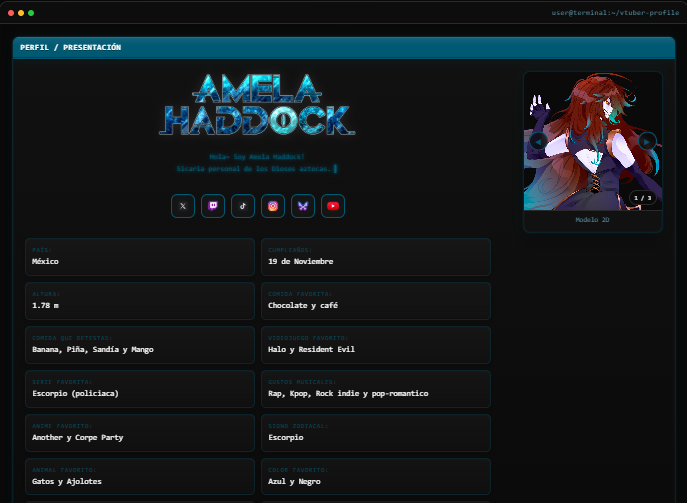This screenshot has width=687, height=503.
Task: Open the X (Twitter) social link
Action: click(x=183, y=206)
